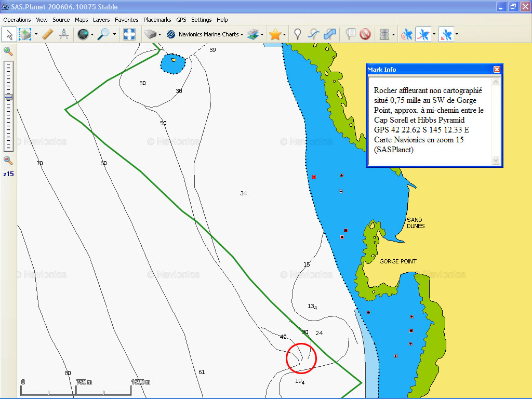
Task: Click the red hide placemarks icon
Action: click(365, 34)
